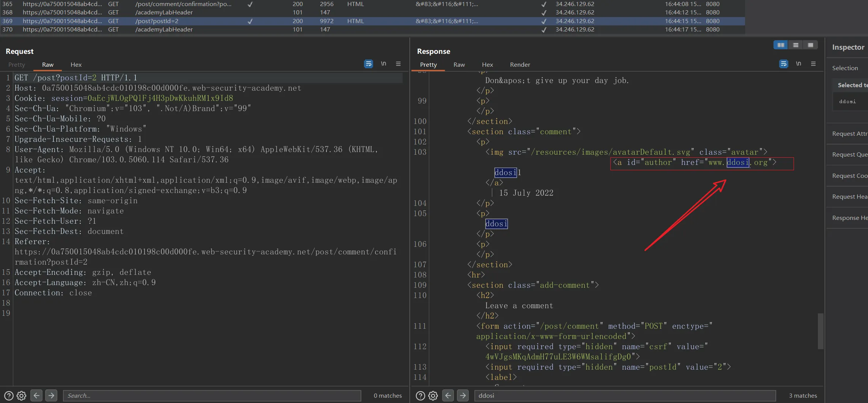
Task: Go to previous match in Request search
Action: click(x=36, y=395)
